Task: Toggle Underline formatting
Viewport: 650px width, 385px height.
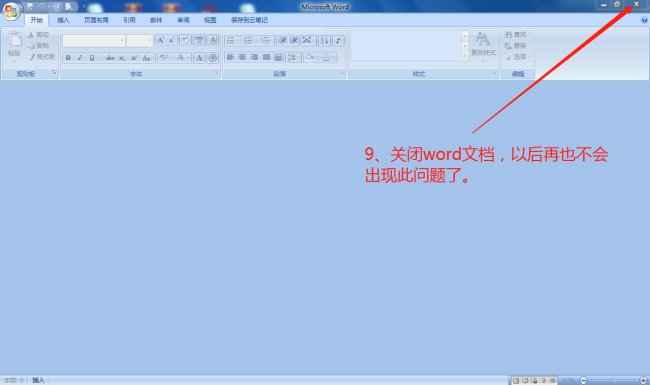Action: point(92,58)
